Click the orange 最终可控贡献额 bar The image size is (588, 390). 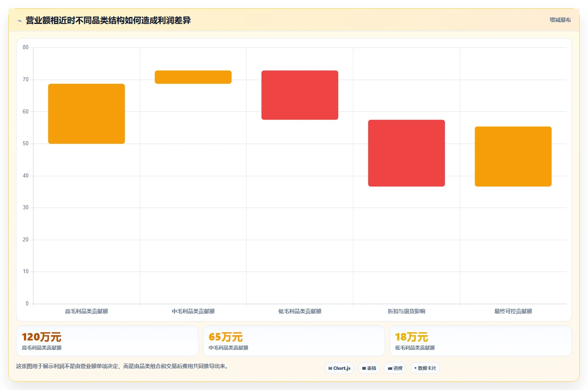(x=513, y=156)
